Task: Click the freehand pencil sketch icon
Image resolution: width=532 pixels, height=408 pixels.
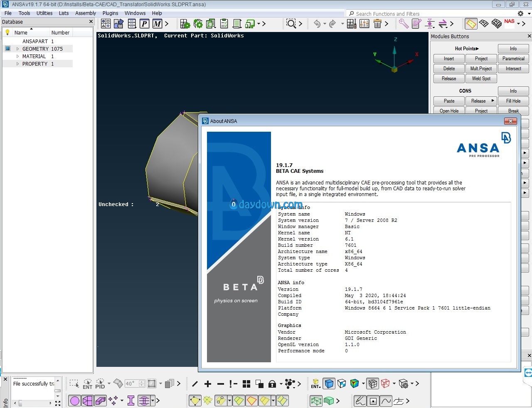Action: pos(360,401)
